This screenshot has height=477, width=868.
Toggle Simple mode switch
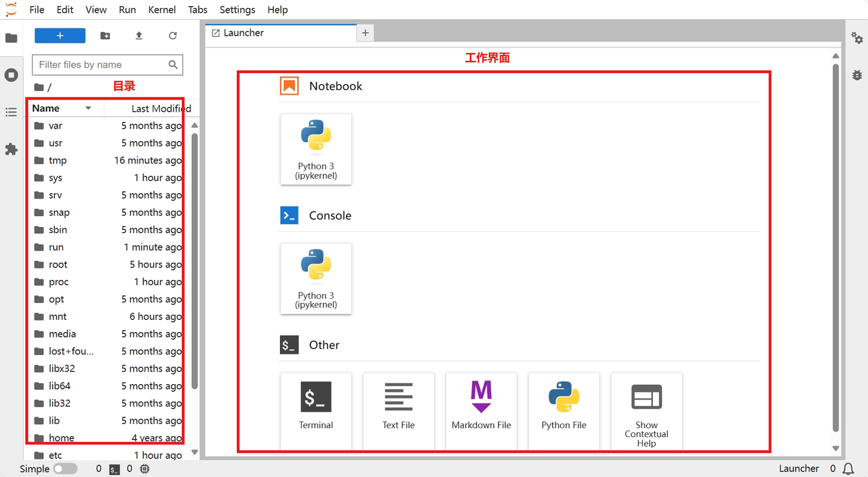[x=65, y=469]
